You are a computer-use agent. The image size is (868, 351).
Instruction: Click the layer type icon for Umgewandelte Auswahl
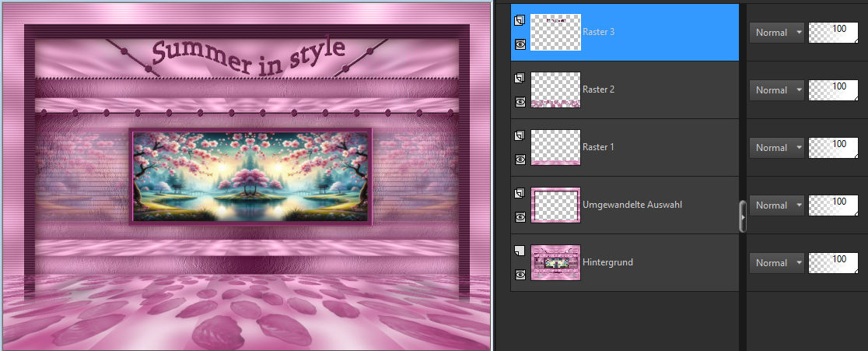520,193
